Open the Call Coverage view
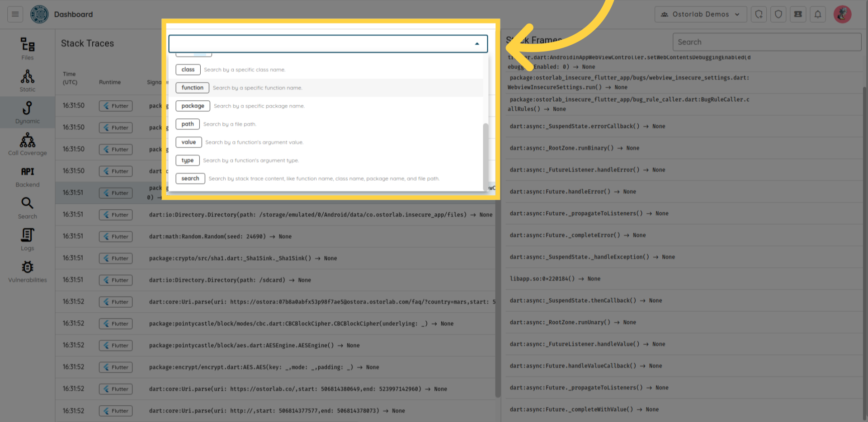This screenshot has height=422, width=868. click(x=27, y=144)
